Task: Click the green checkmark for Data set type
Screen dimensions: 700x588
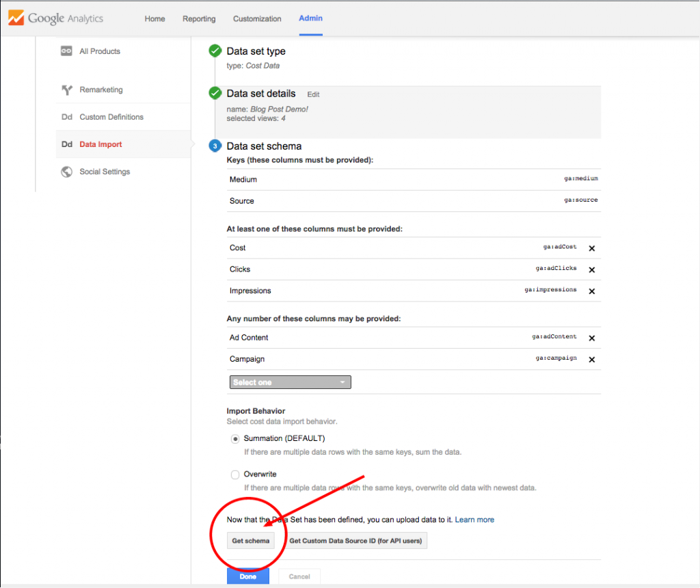Action: point(215,51)
